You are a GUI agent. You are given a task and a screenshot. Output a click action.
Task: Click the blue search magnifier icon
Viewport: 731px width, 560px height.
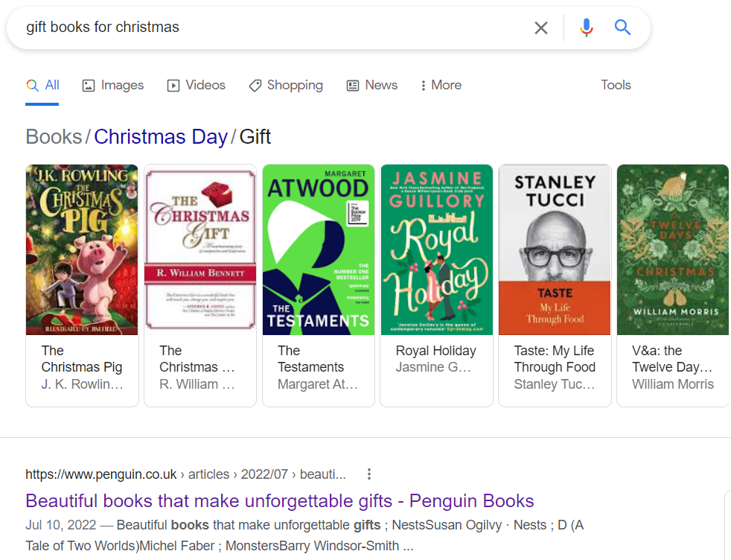coord(622,28)
